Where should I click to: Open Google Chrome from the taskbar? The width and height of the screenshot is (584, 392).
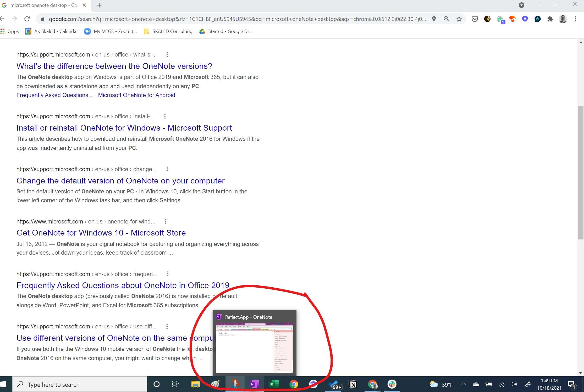294,384
